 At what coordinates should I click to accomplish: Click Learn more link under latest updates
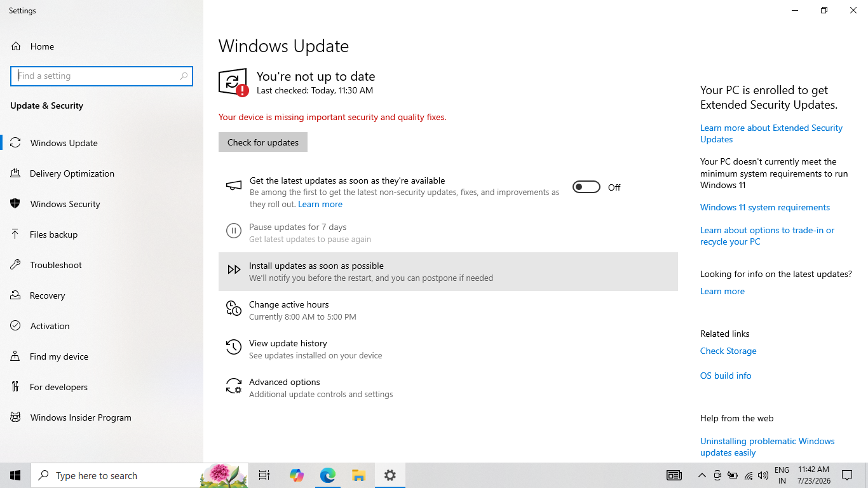320,204
